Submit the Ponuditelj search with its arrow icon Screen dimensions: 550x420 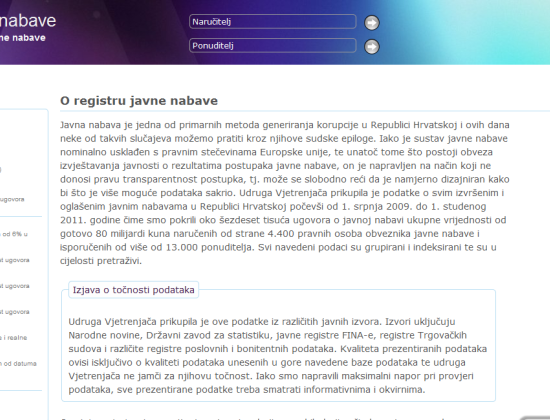371,47
